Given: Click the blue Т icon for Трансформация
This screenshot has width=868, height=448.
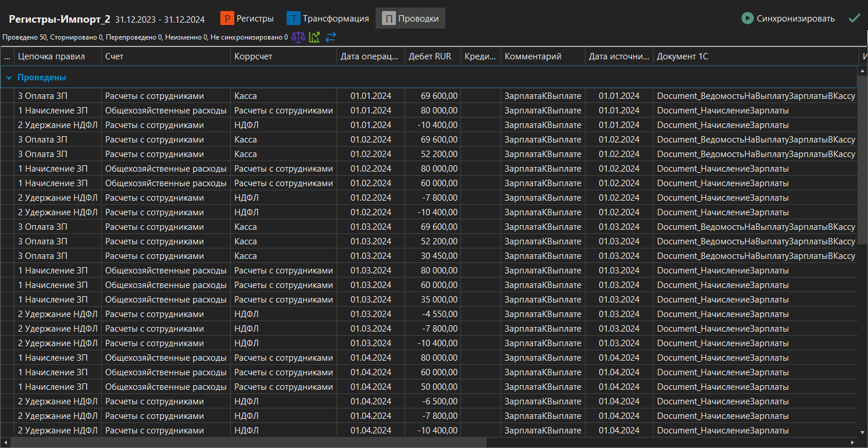Looking at the screenshot, I should 293,19.
